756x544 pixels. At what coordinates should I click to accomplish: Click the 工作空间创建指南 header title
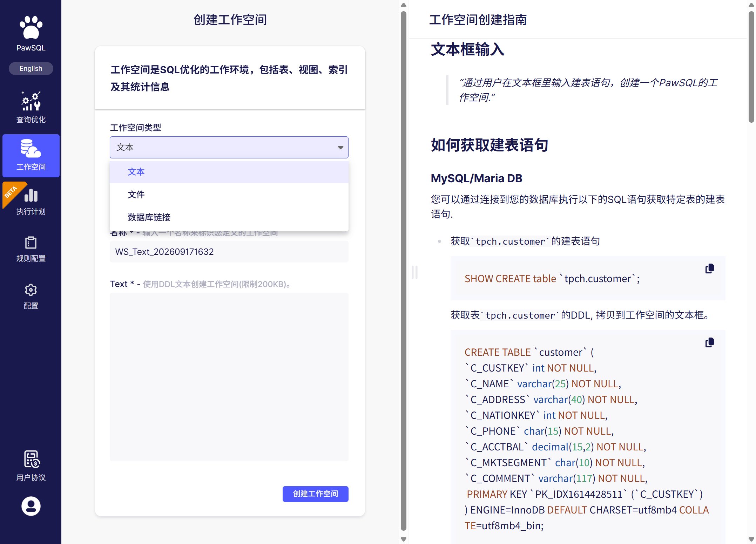(x=478, y=20)
